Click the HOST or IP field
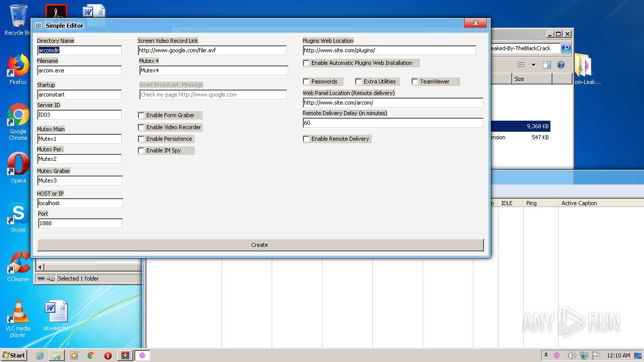644x362 pixels. 80,203
